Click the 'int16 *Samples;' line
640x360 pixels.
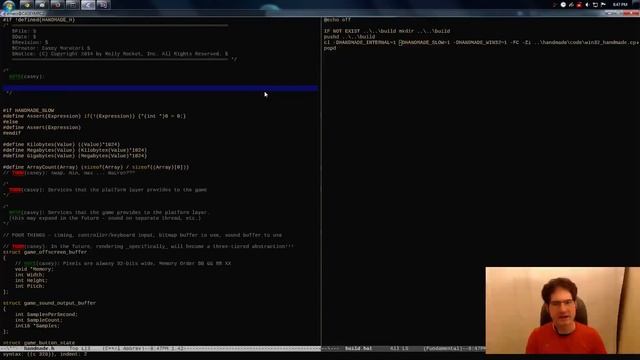[x=37, y=326]
